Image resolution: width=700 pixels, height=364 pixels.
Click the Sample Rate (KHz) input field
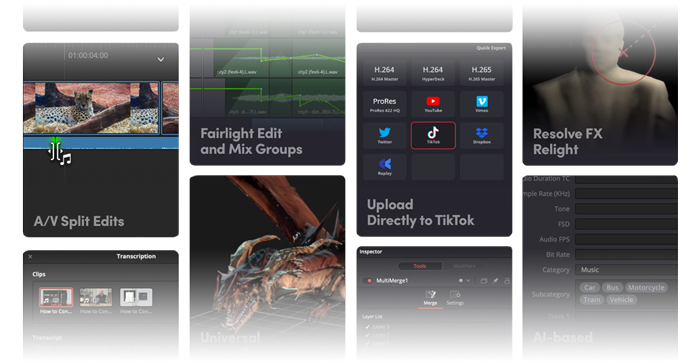pos(626,193)
